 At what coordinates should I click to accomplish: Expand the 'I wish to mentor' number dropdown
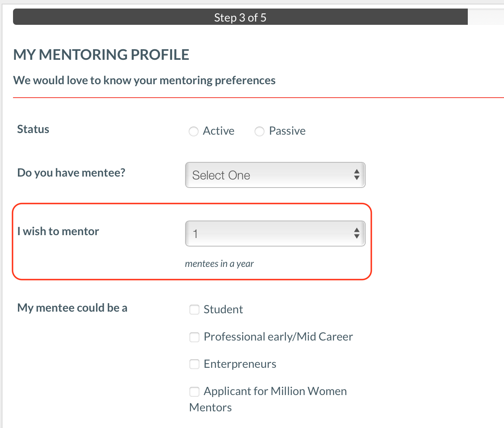pyautogui.click(x=275, y=234)
